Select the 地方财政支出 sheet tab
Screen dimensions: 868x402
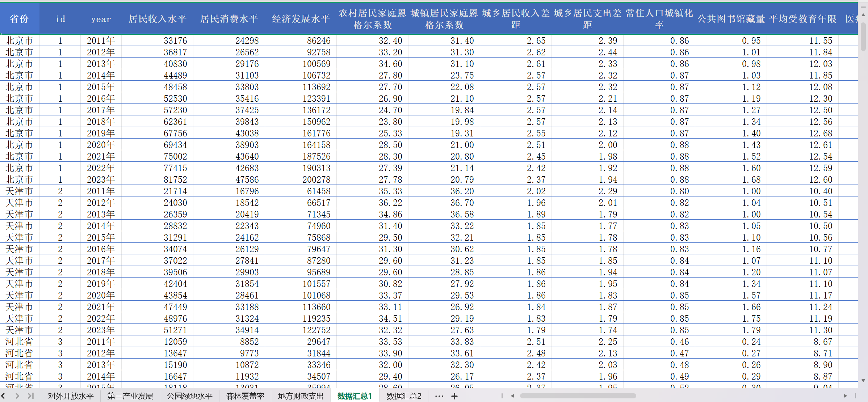(301, 396)
